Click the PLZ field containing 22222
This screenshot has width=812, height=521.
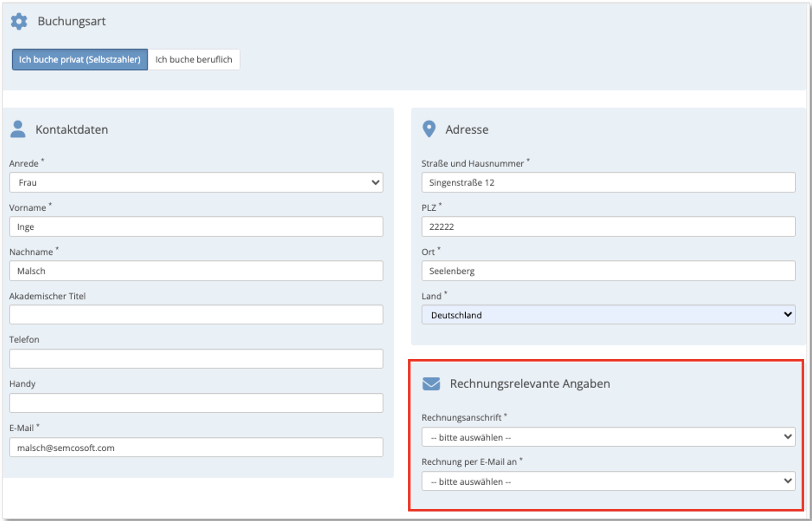608,227
